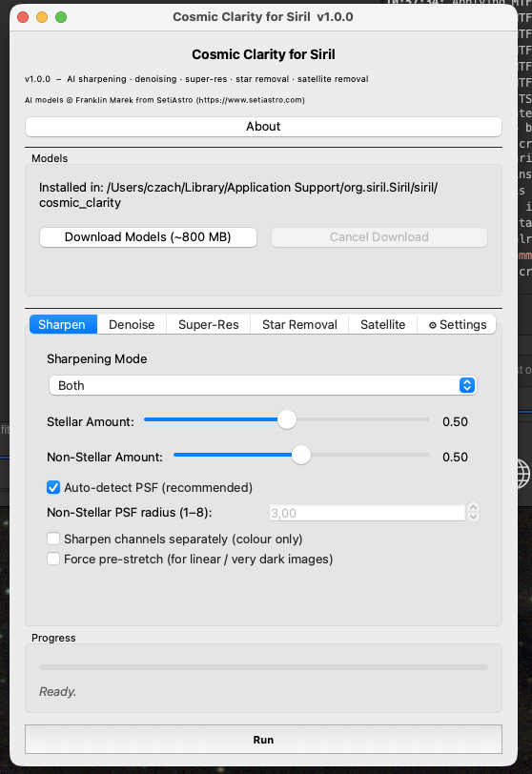This screenshot has height=774, width=532.
Task: Enable Force pre-stretch checkbox
Action: click(x=53, y=559)
